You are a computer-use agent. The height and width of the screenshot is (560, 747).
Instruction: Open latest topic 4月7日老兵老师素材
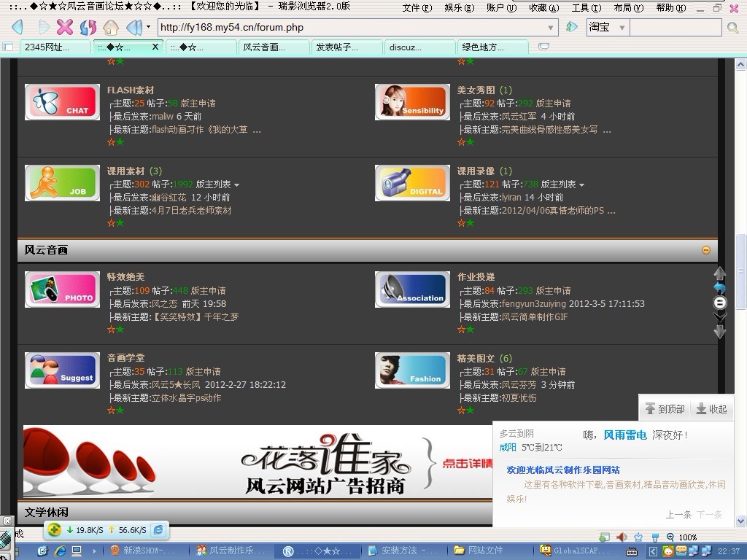pyautogui.click(x=192, y=211)
